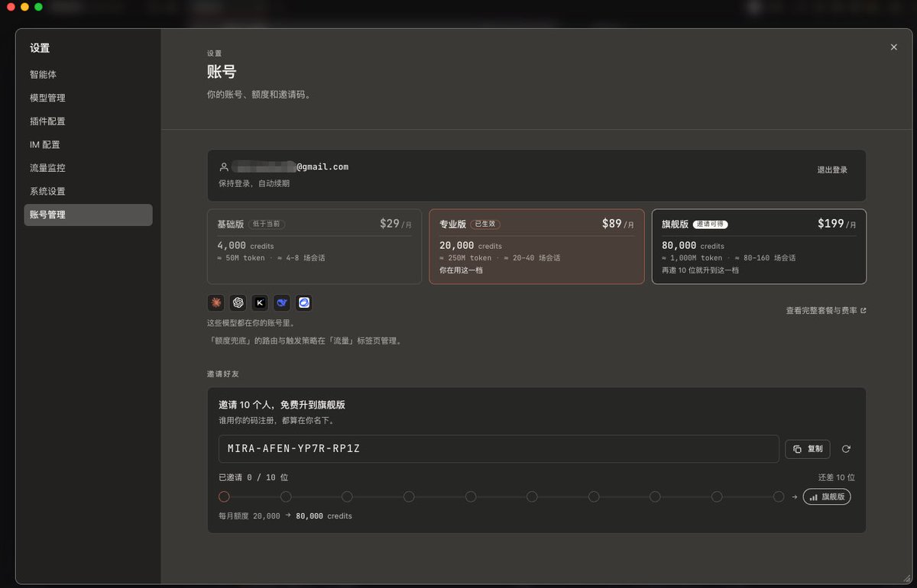The width and height of the screenshot is (917, 588).
Task: Click the 已邀请 0 / 10 位 counter
Action: [x=254, y=477]
